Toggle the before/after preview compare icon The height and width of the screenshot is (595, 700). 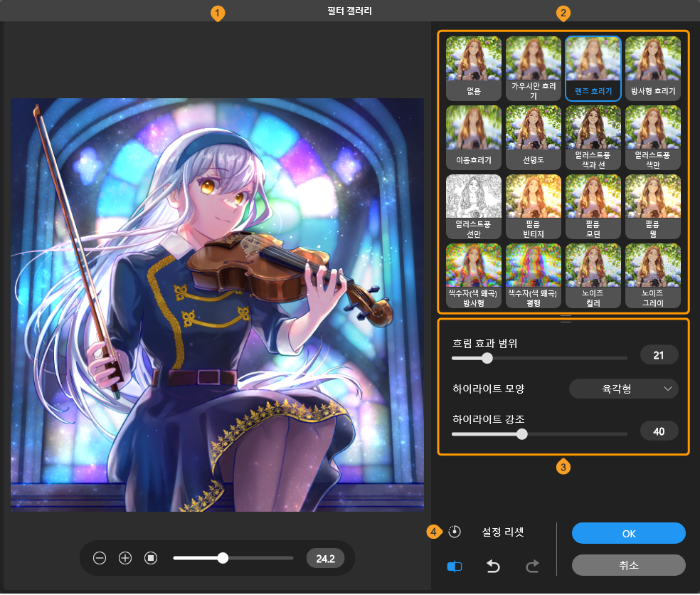click(455, 567)
